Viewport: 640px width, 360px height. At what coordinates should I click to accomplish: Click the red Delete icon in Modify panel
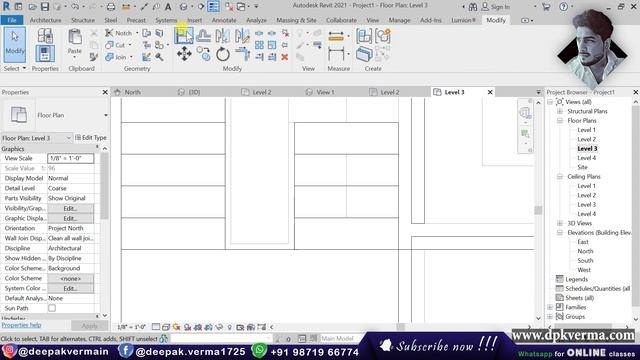pyautogui.click(x=285, y=57)
